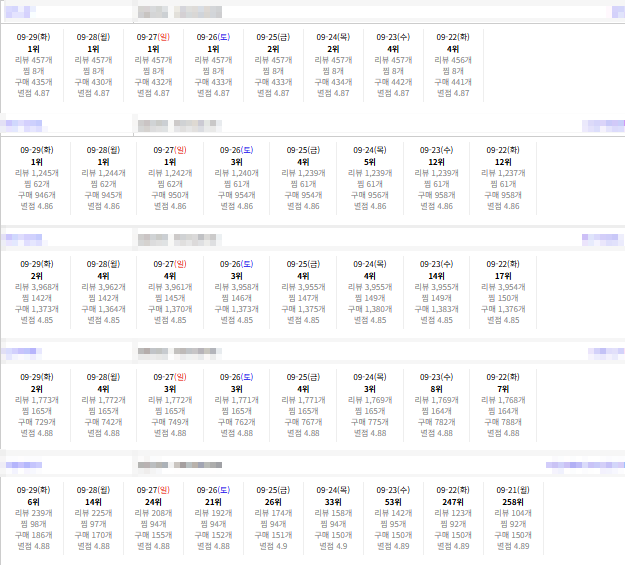Click the 리뷰 239개 review count

click(x=33, y=513)
